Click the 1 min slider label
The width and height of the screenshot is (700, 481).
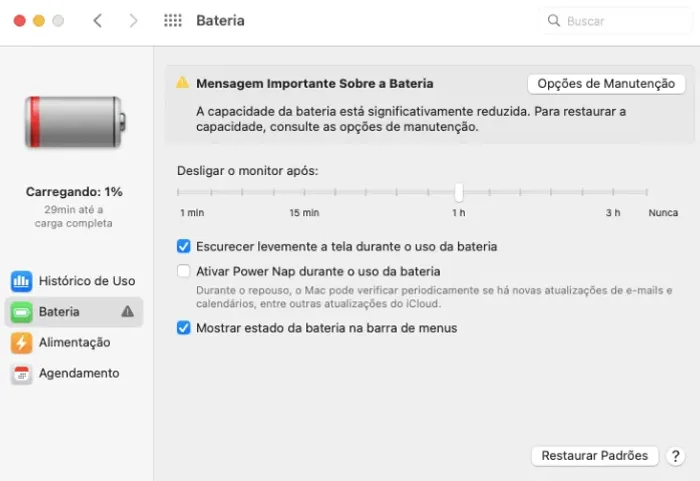(x=192, y=213)
